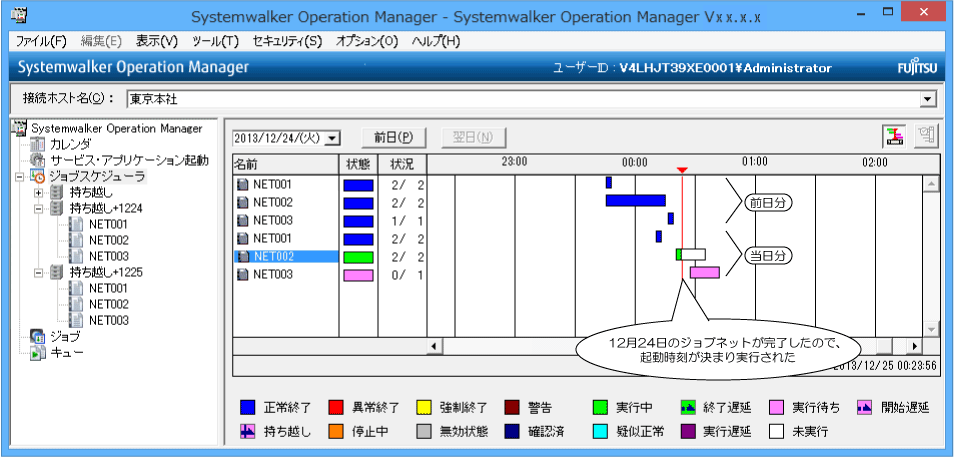Select サービス・アプリケーション起動 in the tree

pyautogui.click(x=130, y=161)
